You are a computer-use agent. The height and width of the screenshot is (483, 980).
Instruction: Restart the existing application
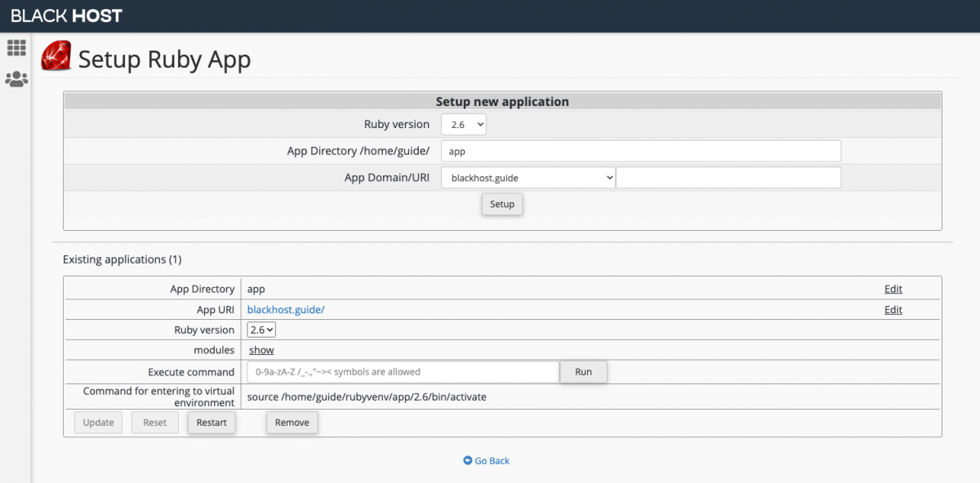point(211,422)
